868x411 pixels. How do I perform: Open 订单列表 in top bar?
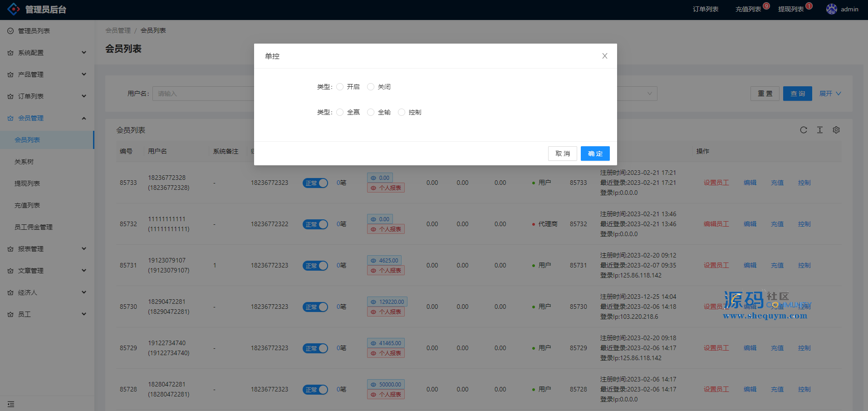(706, 9)
